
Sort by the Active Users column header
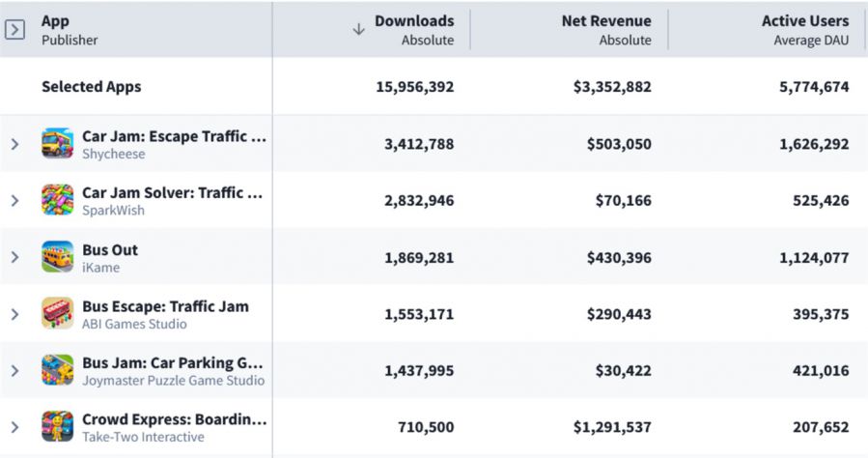804,21
